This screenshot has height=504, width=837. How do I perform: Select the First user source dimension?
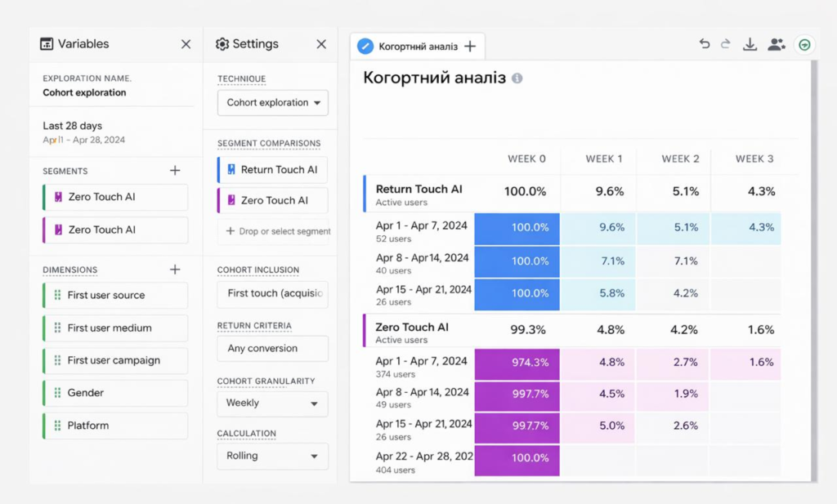pos(114,295)
